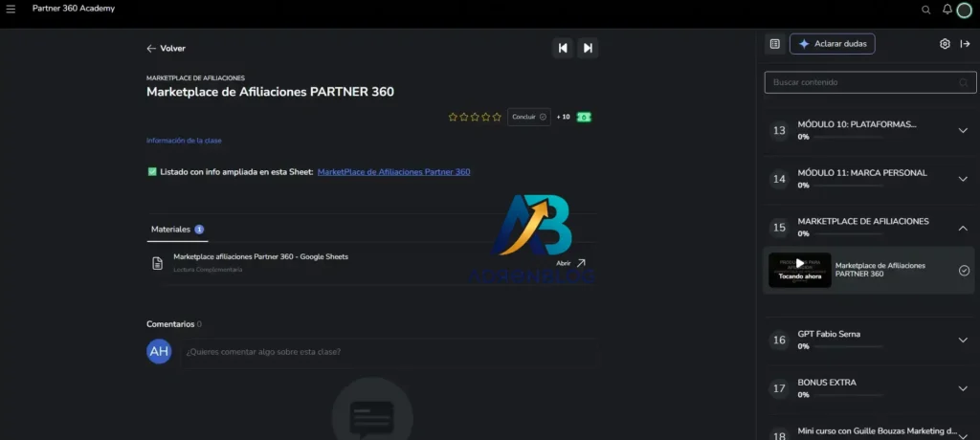Rate the class three stars

tap(475, 117)
